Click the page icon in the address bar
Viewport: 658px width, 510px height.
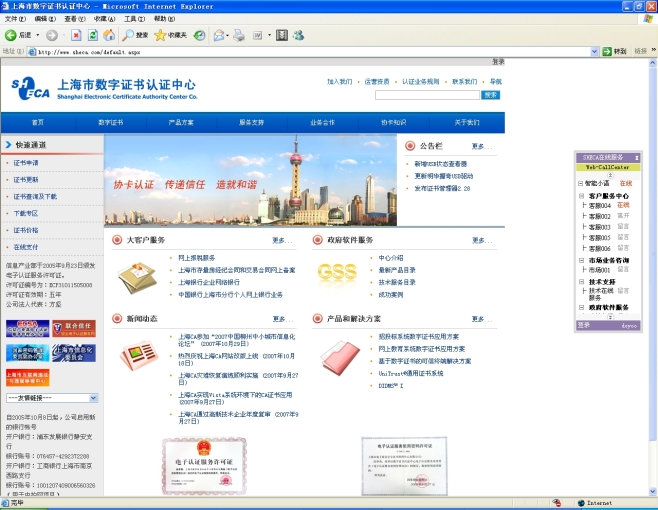(x=31, y=52)
